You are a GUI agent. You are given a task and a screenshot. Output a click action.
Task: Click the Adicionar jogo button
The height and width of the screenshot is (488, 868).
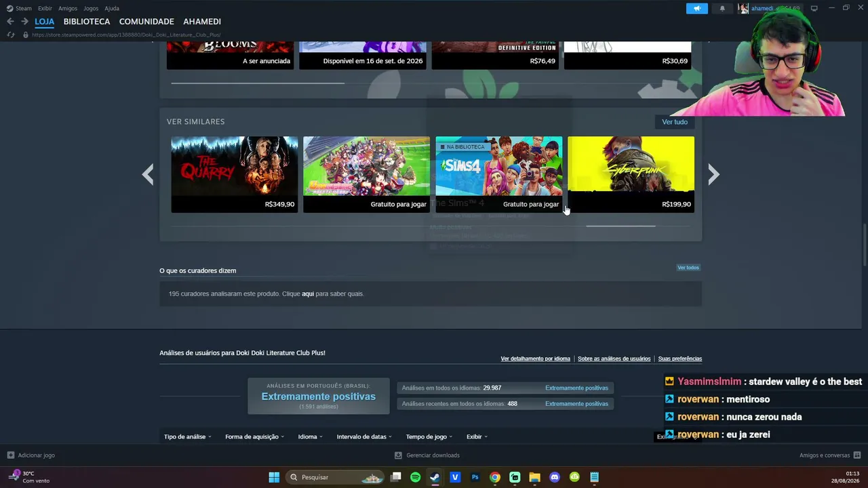[31, 455]
